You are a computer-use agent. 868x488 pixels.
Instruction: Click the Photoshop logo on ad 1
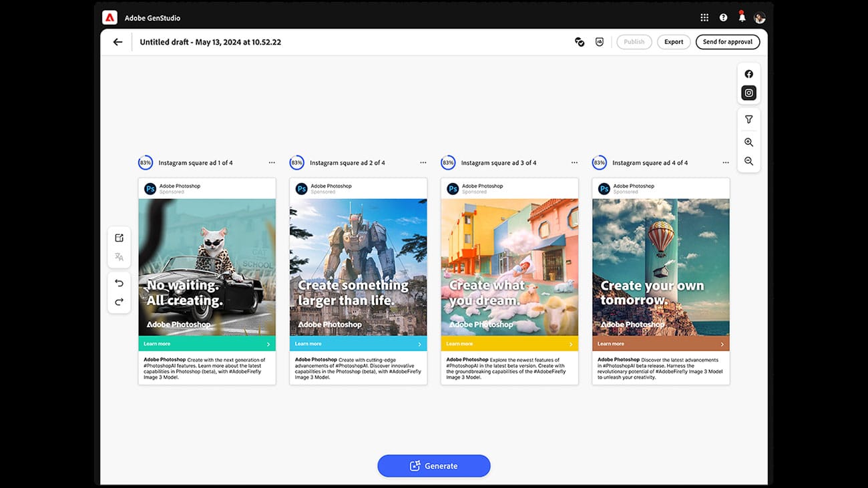coord(150,189)
